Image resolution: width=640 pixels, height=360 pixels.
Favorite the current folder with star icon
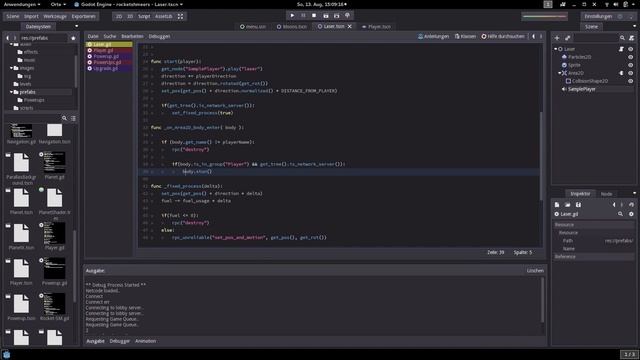(x=73, y=38)
